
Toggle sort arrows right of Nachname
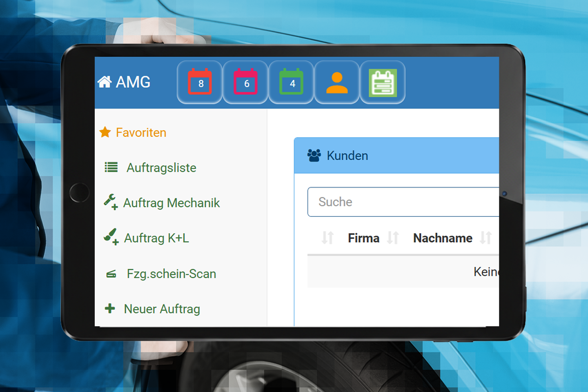tap(486, 238)
